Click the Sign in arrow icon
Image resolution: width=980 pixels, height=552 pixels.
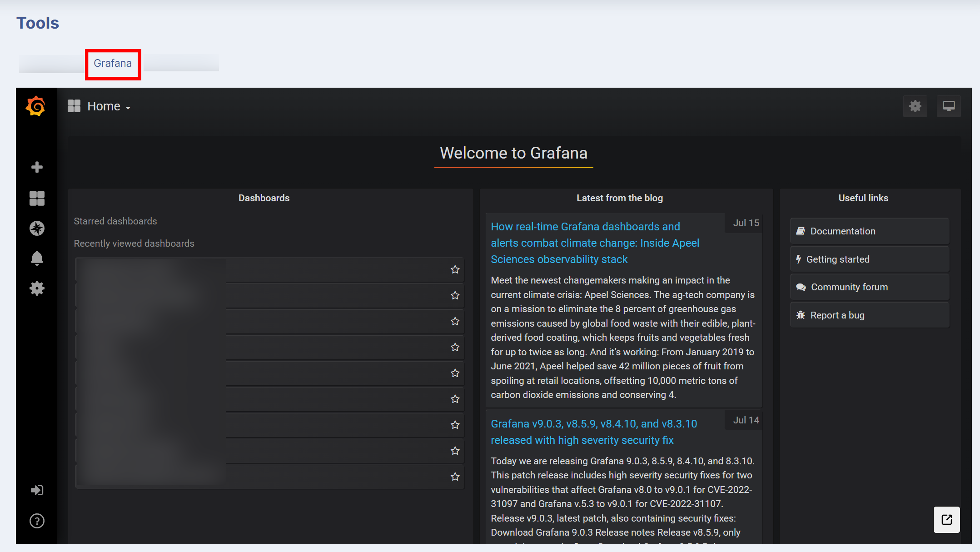click(x=37, y=490)
